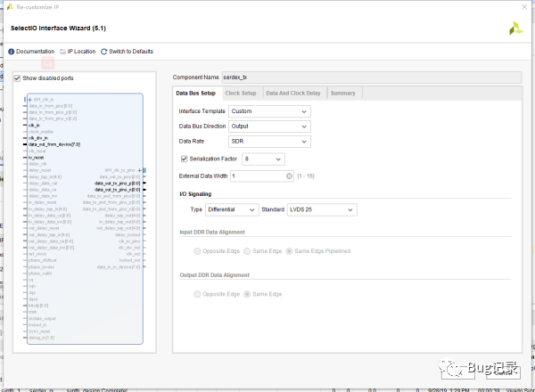535x392 pixels.
Task: Close the Re-customize IP dialog
Action: point(524,7)
